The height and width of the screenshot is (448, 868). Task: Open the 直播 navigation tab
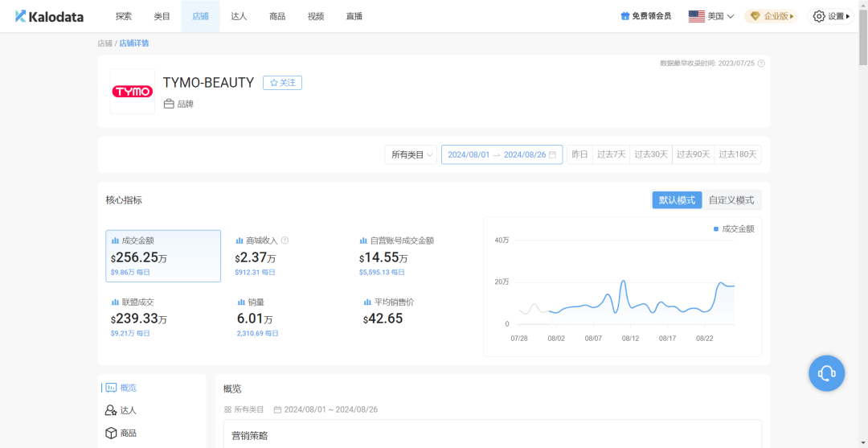(354, 16)
